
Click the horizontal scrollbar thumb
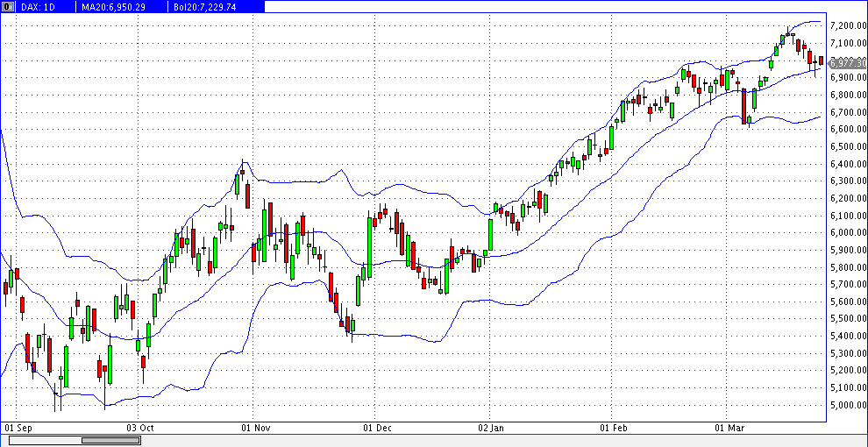pyautogui.click(x=110, y=440)
